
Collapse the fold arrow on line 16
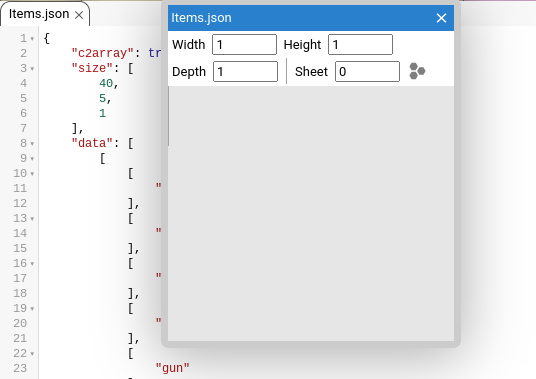pos(32,263)
